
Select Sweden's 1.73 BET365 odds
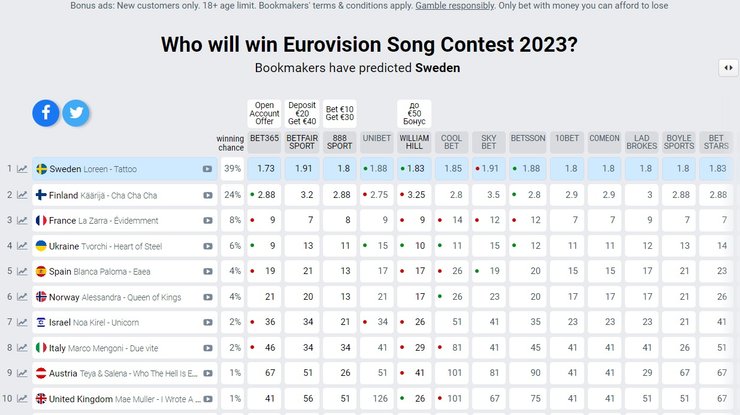(265, 169)
